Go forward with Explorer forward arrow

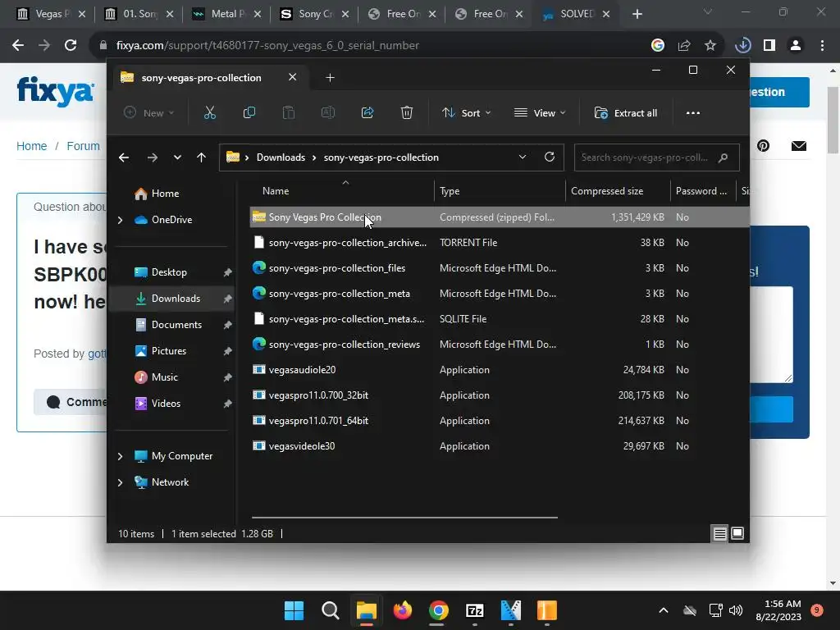pos(152,157)
